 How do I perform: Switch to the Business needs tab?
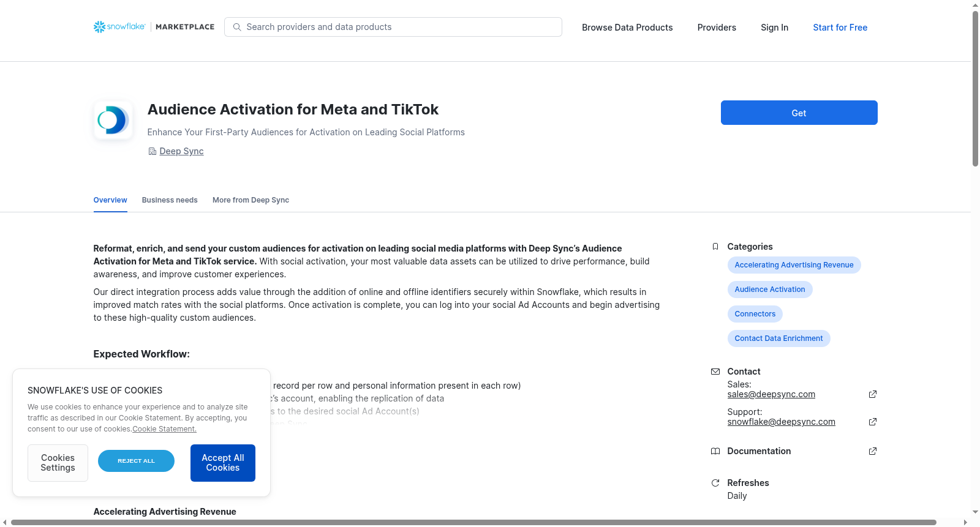170,200
